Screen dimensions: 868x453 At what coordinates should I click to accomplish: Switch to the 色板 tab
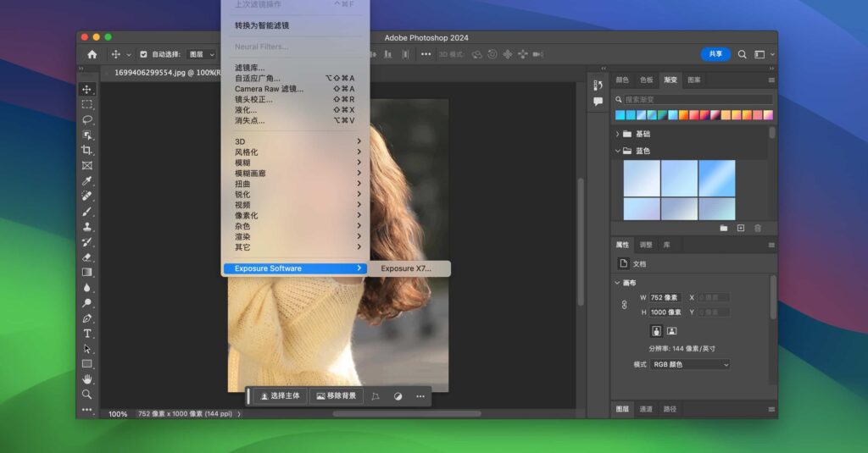click(x=646, y=80)
